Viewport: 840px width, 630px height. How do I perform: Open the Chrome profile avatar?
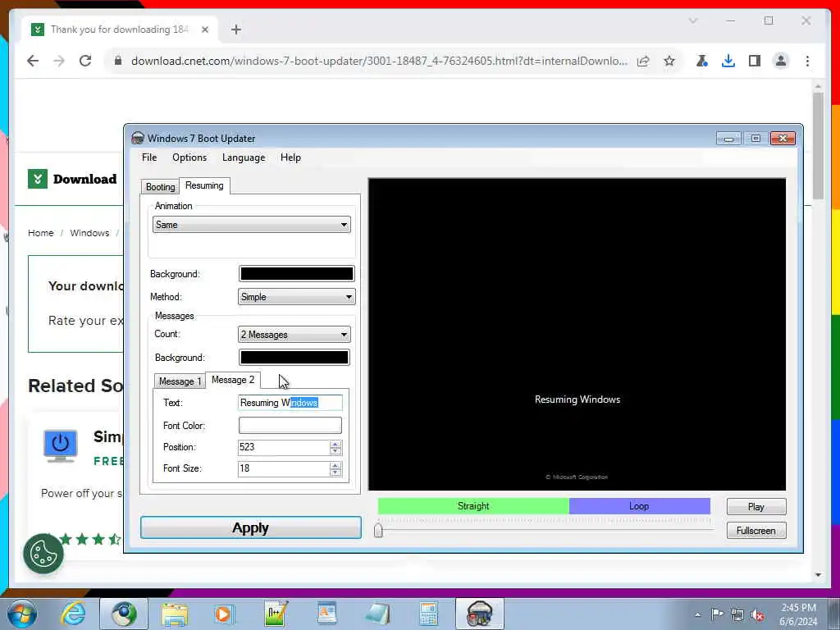[781, 61]
